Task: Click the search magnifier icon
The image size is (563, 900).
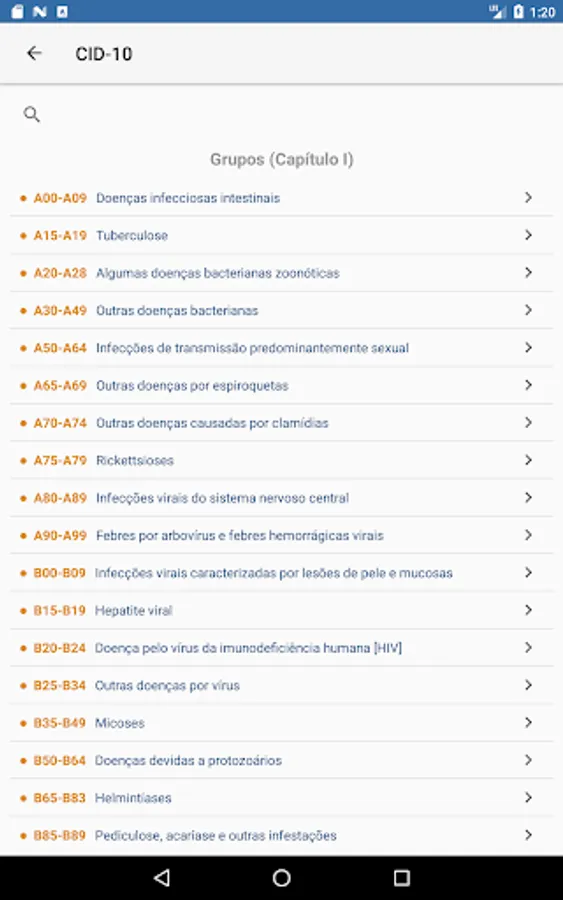Action: tap(32, 114)
